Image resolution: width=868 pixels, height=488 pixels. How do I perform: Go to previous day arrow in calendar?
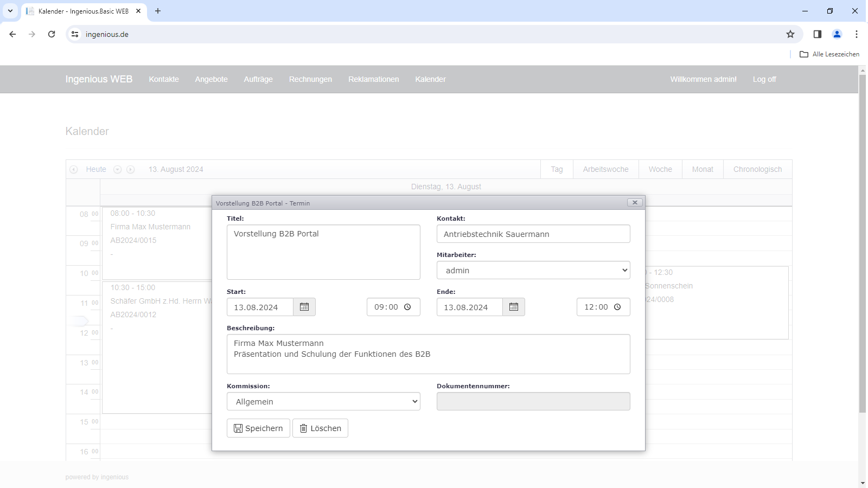pos(74,169)
